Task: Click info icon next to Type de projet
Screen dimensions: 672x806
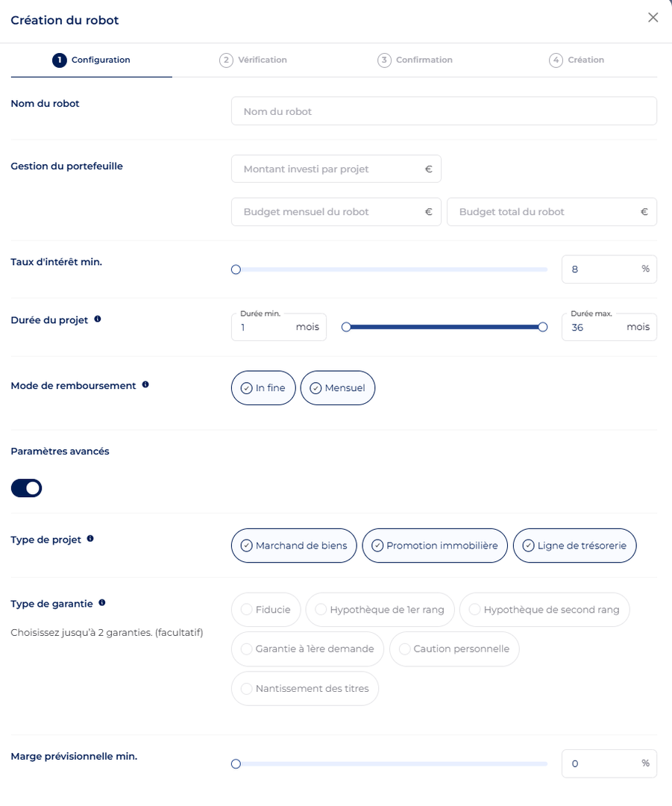Action: [90, 538]
